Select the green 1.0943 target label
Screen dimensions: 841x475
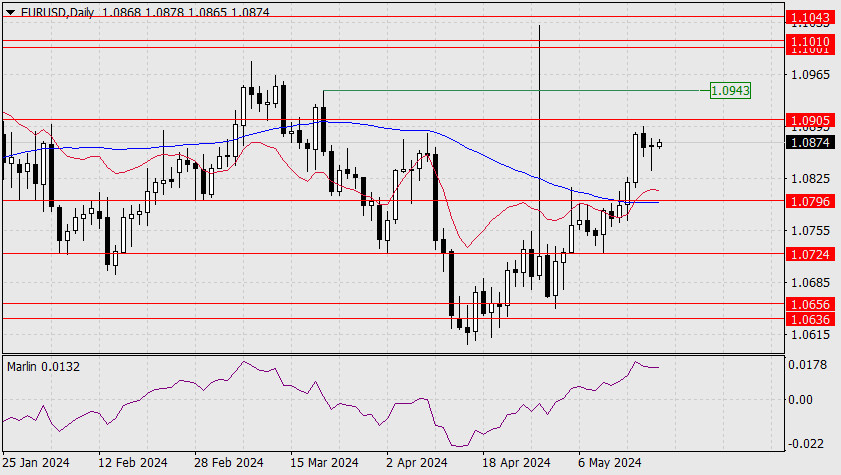coord(730,91)
